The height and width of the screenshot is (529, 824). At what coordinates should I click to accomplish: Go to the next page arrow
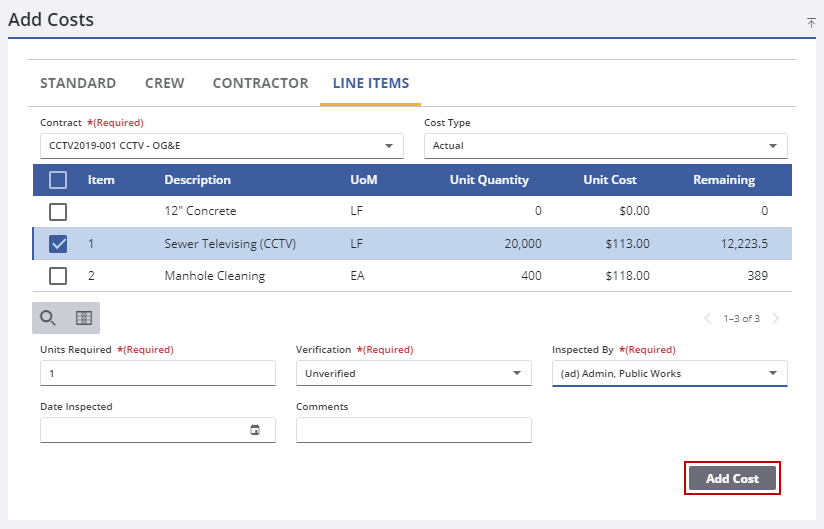(776, 319)
